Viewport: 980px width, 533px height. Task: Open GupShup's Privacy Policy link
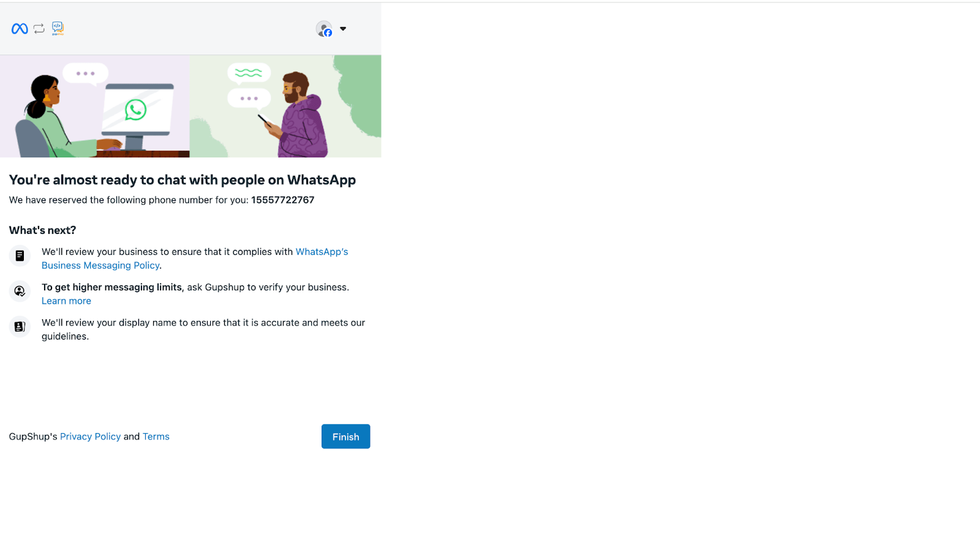[90, 437]
